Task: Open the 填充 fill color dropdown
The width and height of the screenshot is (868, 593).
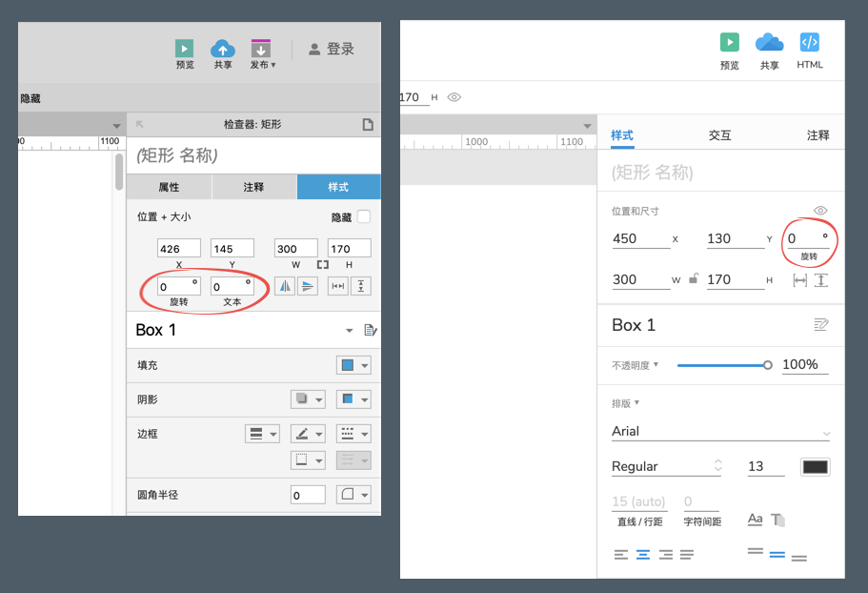Action: click(353, 366)
